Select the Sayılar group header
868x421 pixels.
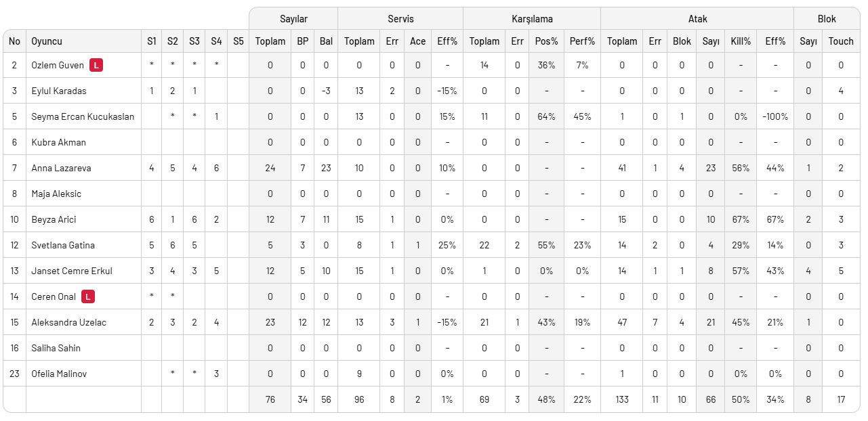point(293,19)
